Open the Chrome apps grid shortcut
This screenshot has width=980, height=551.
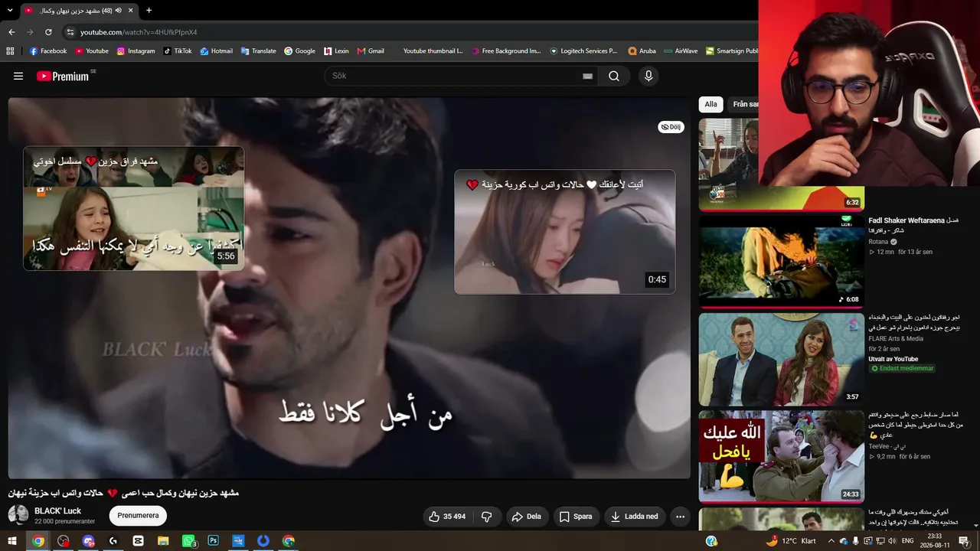point(10,51)
